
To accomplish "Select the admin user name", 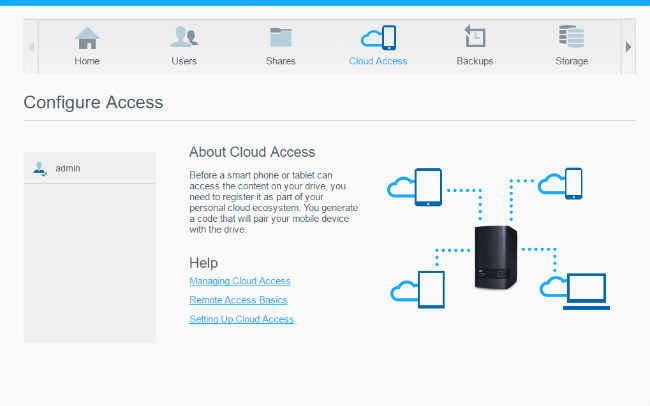I will coord(68,168).
